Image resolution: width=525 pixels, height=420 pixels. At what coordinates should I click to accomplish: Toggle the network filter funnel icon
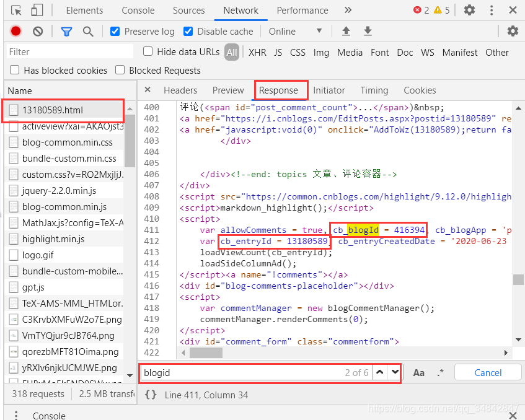tap(66, 32)
